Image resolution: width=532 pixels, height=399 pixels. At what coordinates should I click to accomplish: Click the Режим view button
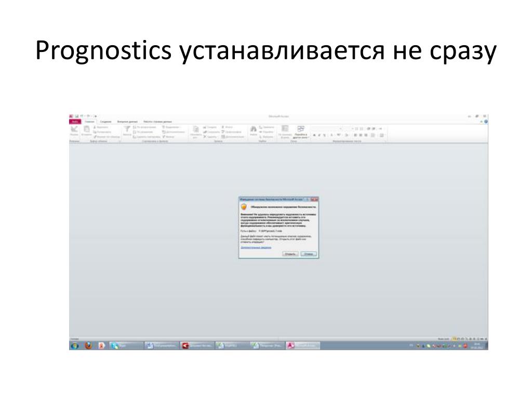coord(74,131)
